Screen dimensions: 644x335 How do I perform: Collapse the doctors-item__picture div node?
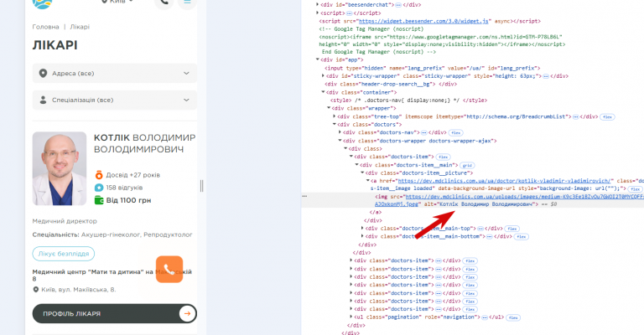tap(362, 173)
